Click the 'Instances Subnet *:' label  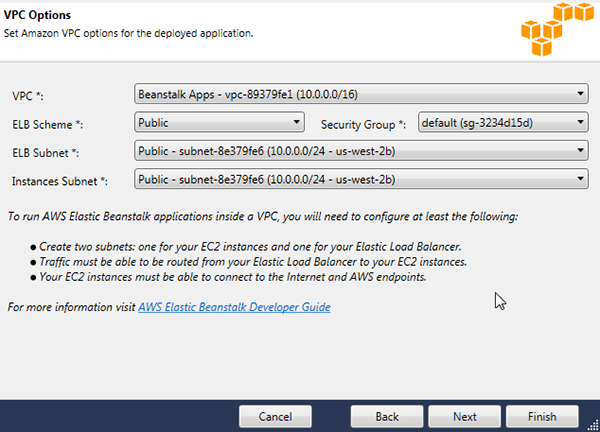tap(60, 181)
